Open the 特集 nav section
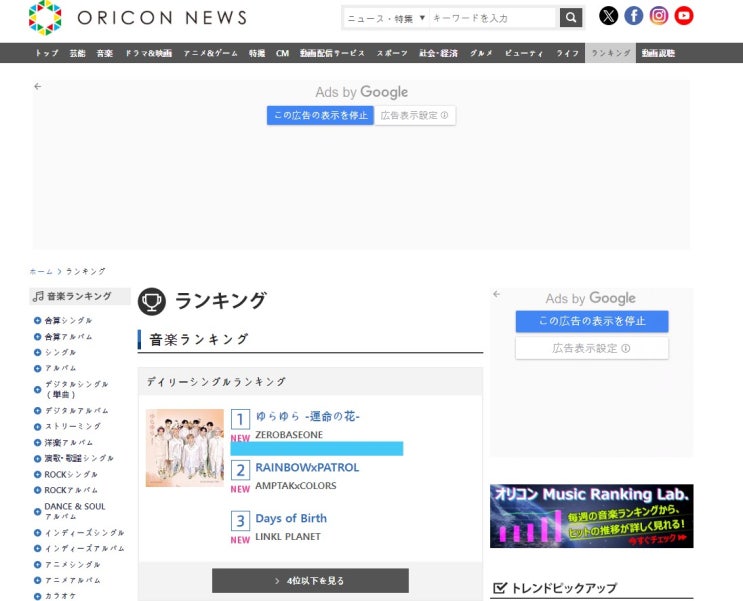 257,53
